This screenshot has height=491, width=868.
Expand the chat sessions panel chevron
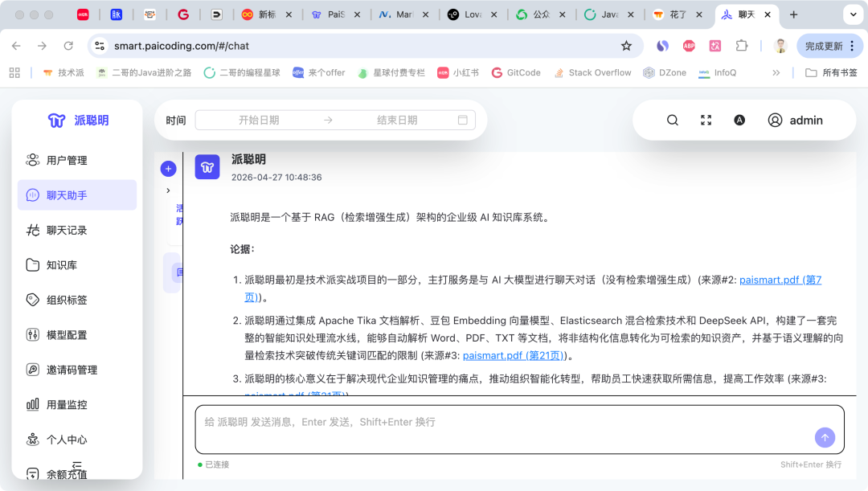[x=168, y=190]
